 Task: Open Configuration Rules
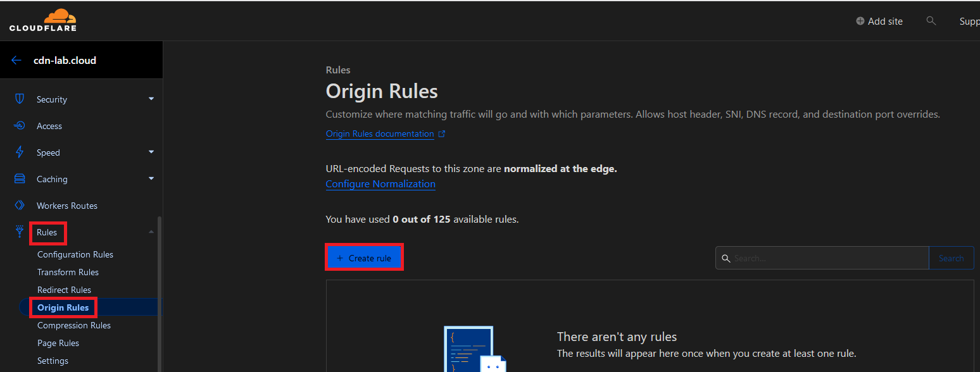(x=75, y=254)
